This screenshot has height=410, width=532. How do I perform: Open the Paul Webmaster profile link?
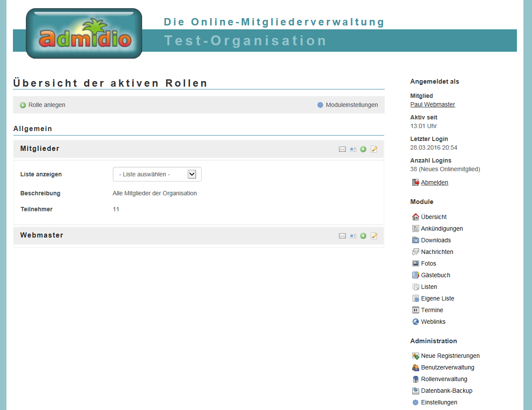(432, 105)
